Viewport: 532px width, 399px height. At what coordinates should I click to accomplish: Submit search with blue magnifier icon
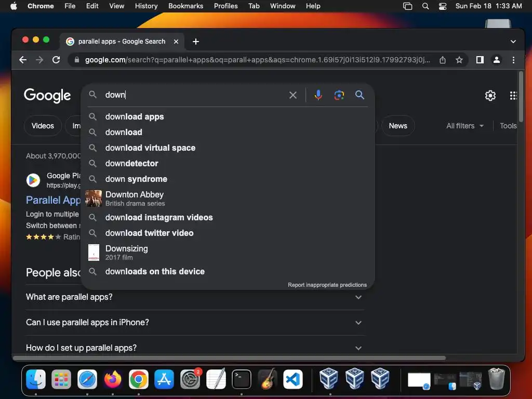click(x=360, y=95)
